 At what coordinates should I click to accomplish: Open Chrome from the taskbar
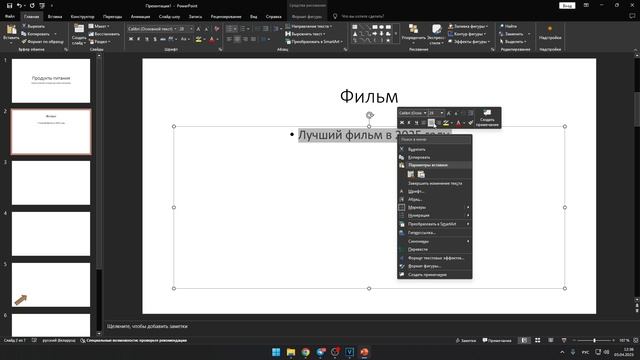tap(305, 352)
